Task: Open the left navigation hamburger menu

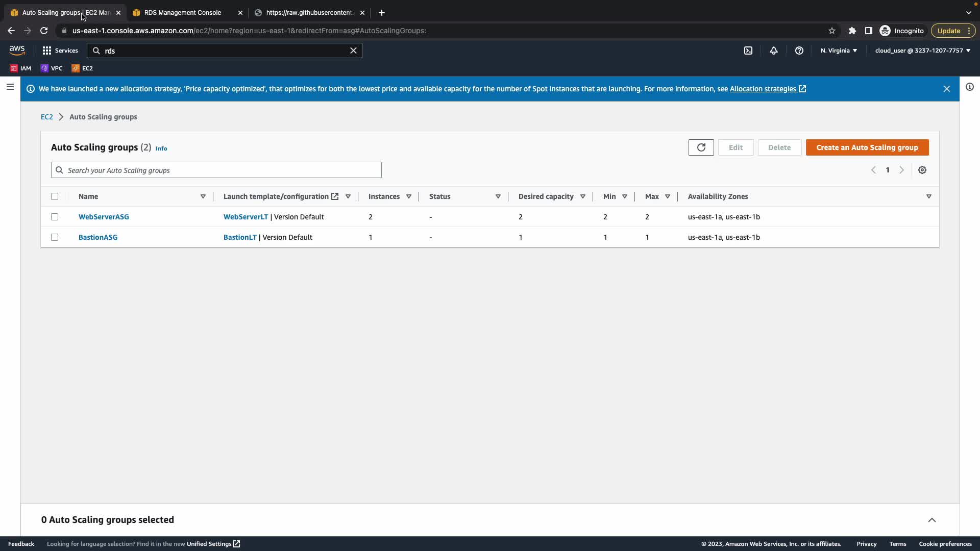Action: [x=10, y=87]
